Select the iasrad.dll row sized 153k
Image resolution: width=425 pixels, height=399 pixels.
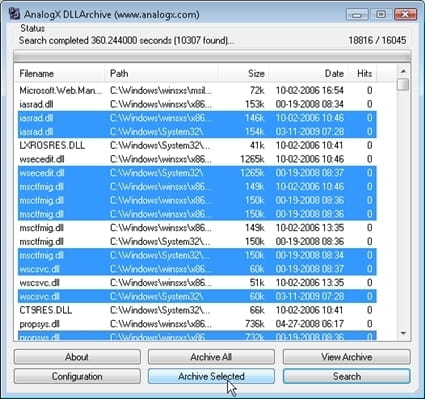click(197, 104)
